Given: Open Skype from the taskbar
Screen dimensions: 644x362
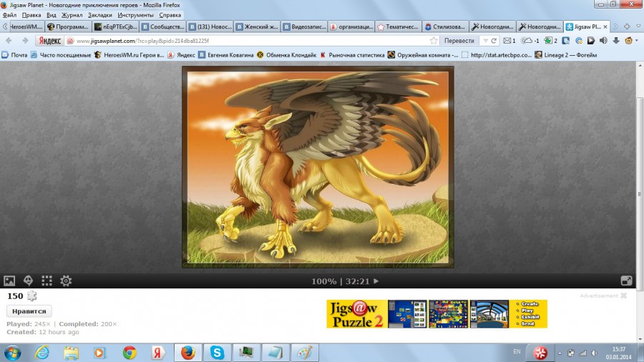Looking at the screenshot, I should click(x=217, y=353).
